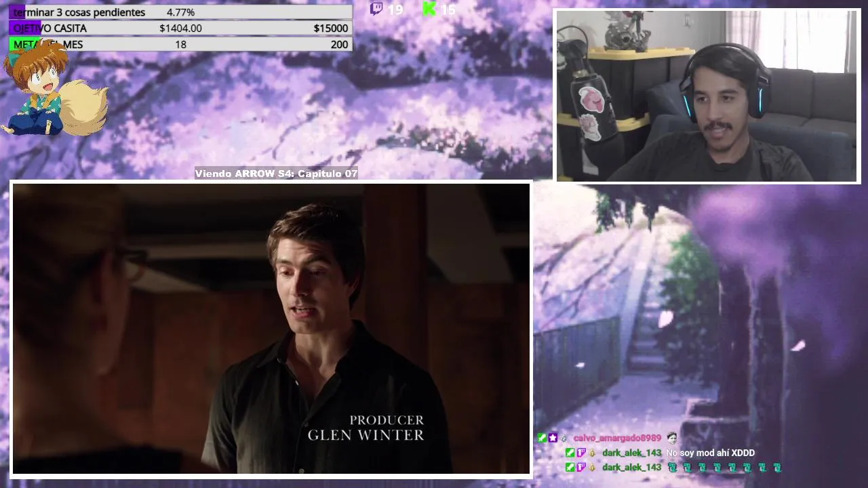Click the PRODUCER credit text in the video
868x488 pixels.
click(387, 420)
